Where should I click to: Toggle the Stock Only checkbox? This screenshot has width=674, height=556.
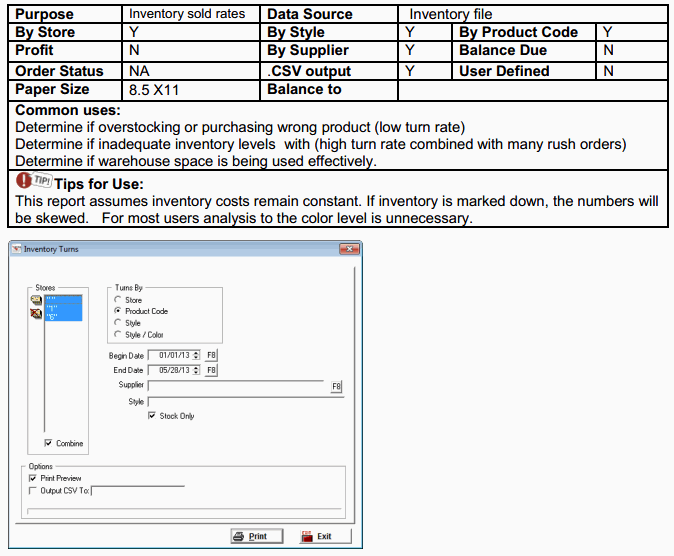pos(152,415)
